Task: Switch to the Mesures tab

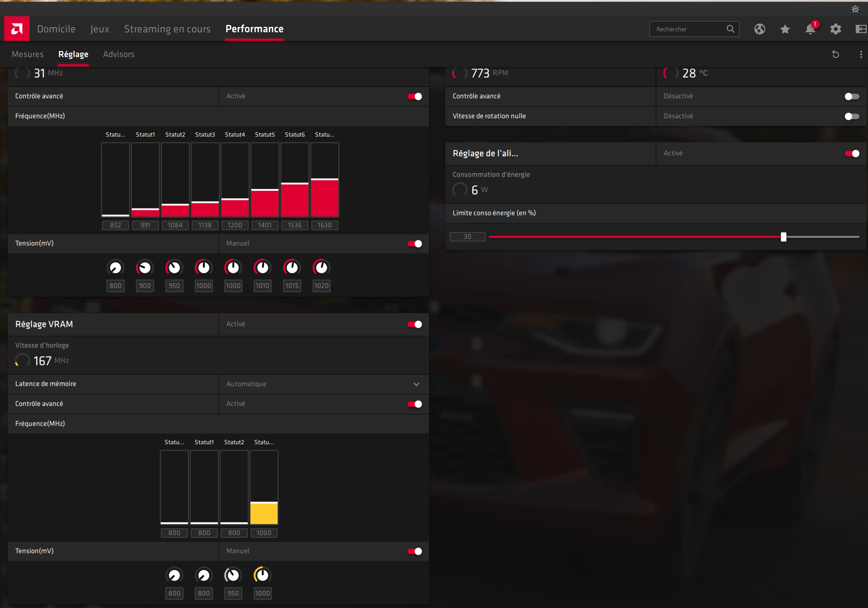Action: coord(27,54)
